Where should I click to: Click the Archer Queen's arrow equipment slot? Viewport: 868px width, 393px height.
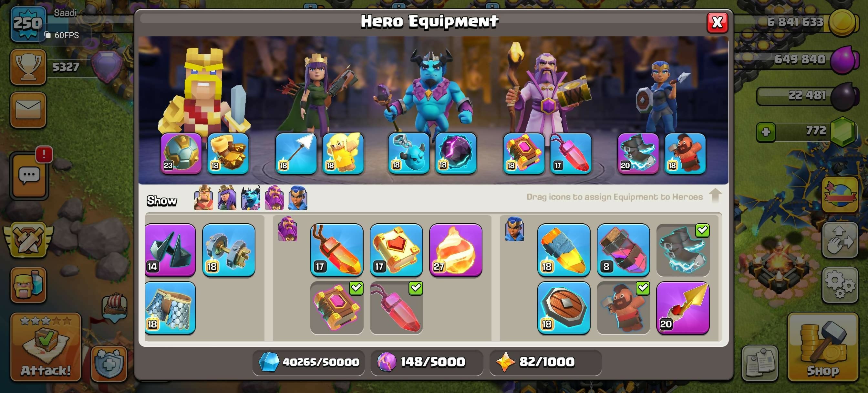(x=296, y=154)
